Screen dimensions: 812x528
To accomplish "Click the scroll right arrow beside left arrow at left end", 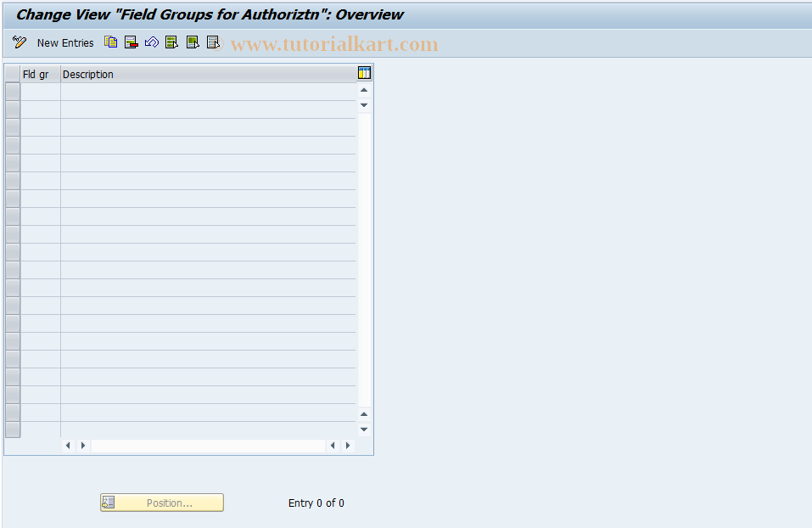I will (83, 445).
